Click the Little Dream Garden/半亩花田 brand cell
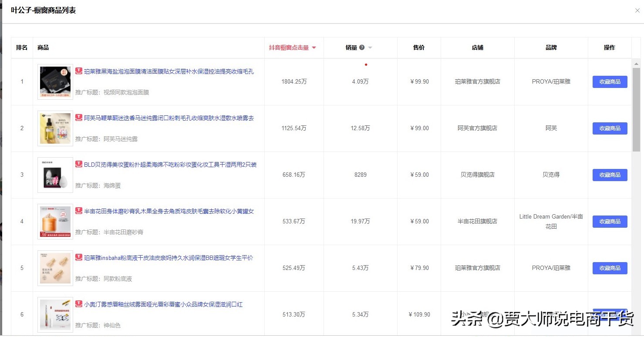This screenshot has height=337, width=644. (551, 222)
